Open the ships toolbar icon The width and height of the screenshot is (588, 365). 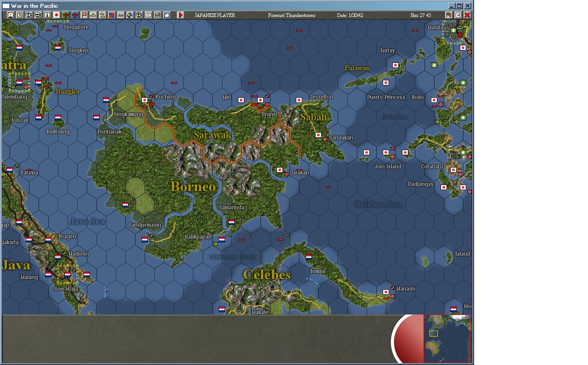pos(121,15)
